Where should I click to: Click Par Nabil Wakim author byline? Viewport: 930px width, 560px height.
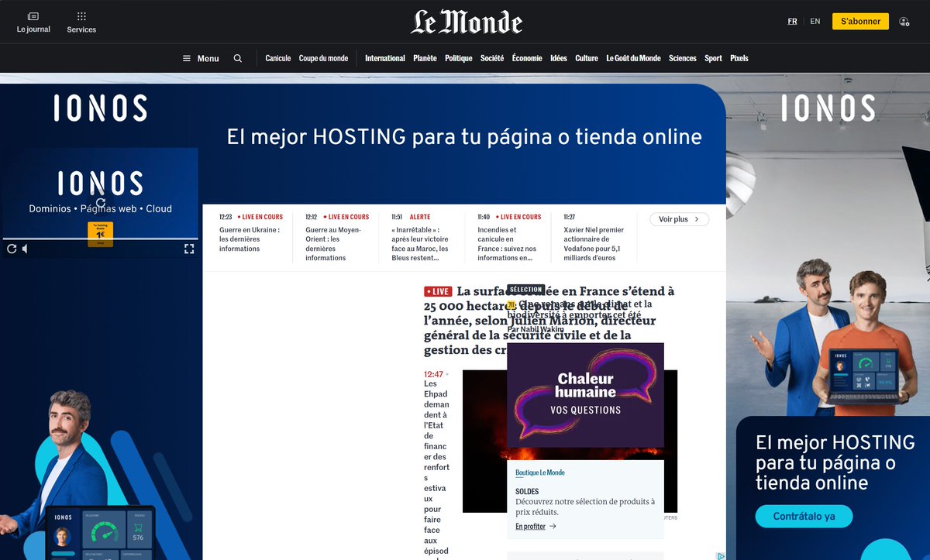pyautogui.click(x=536, y=329)
